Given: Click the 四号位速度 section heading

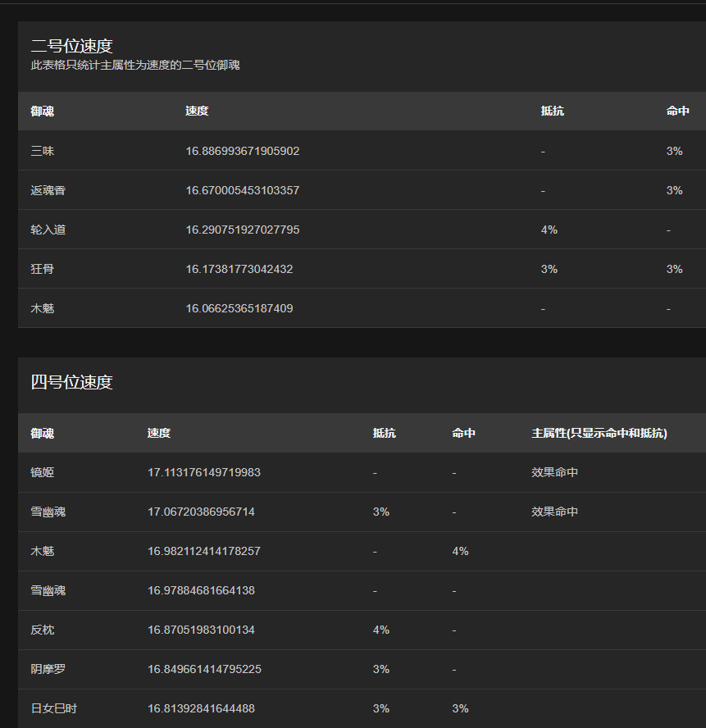Looking at the screenshot, I should pos(71,382).
